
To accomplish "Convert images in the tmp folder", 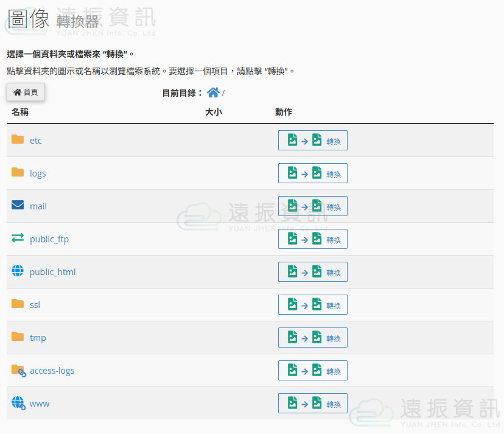I will pos(312,338).
